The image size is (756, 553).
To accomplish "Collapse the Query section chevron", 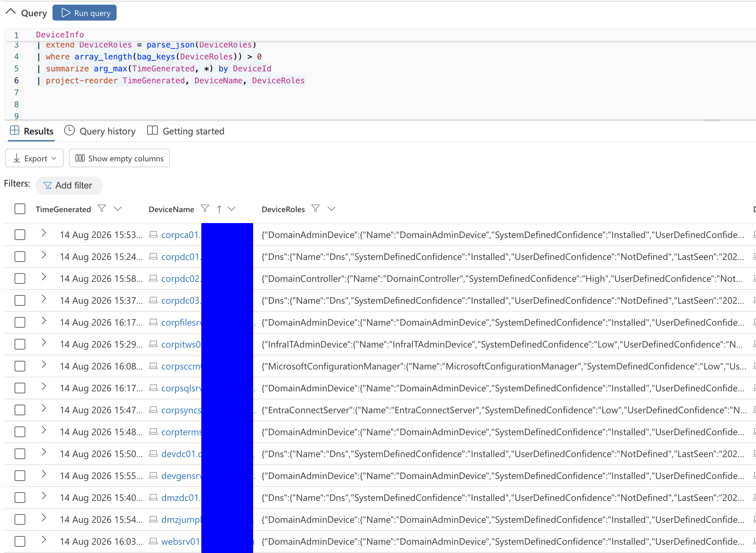I will click(x=11, y=12).
